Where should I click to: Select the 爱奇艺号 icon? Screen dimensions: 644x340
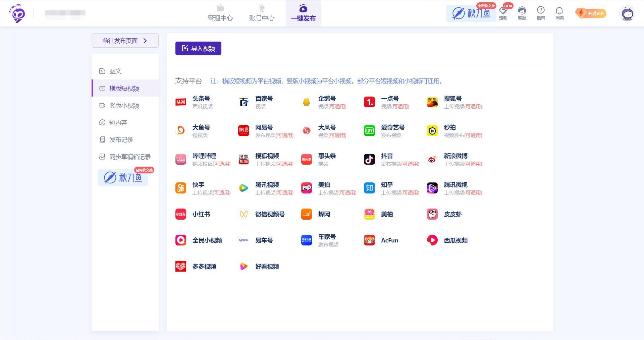369,130
